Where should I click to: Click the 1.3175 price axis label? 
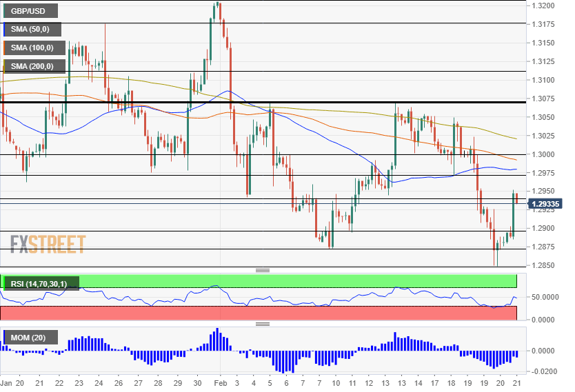543,24
